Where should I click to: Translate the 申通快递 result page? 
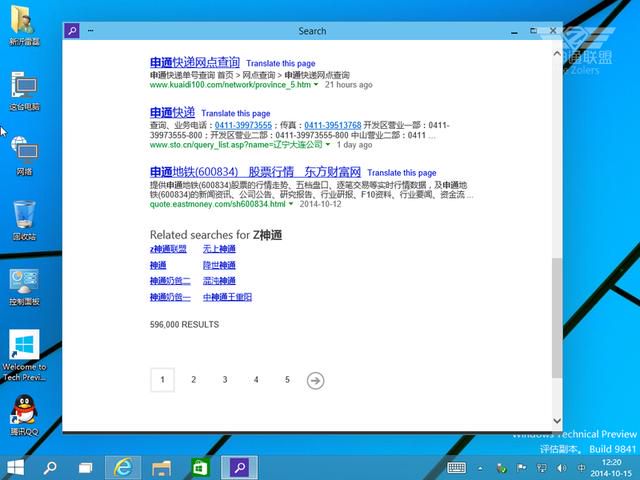(236, 113)
